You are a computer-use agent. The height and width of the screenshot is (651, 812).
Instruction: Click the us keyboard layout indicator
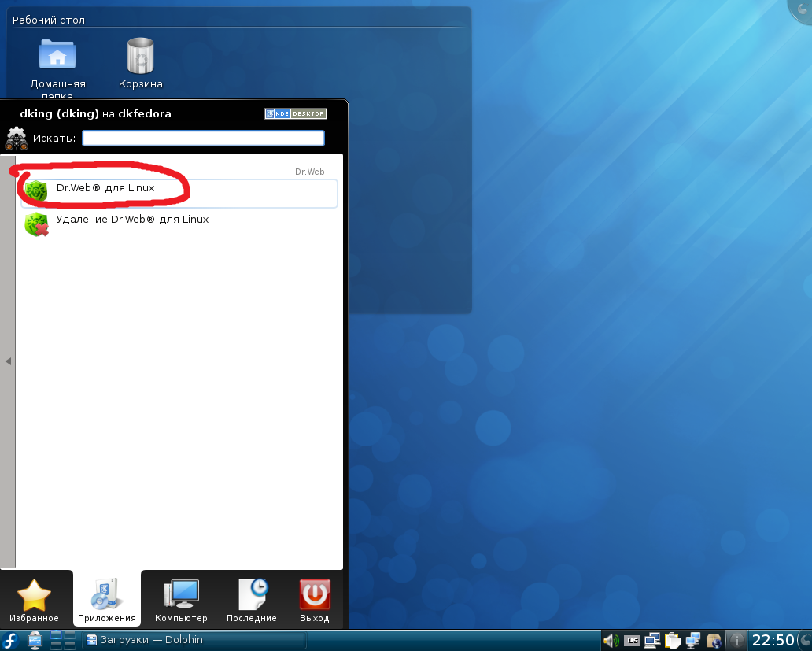point(632,641)
